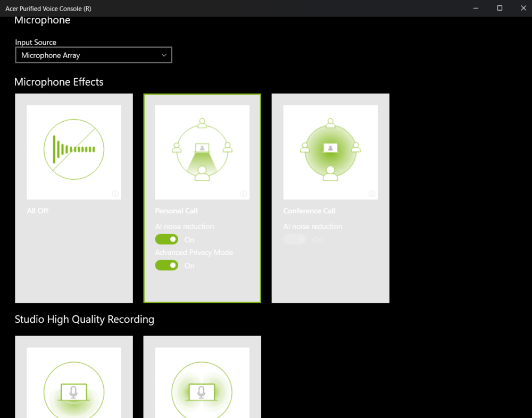Select first Studio High Quality Recording illustration
Viewport: 532px width, 418px height.
(x=74, y=383)
